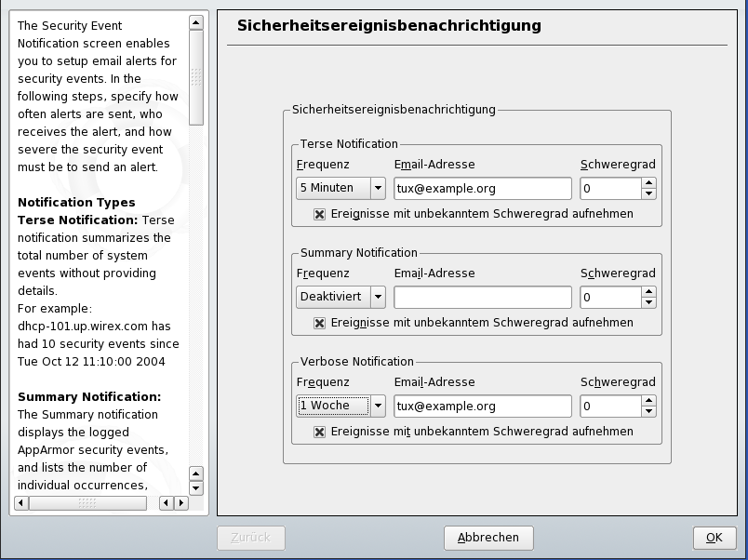Screen dimensions: 748x560
Task: Click the disabled Zurück button
Action: click(250, 538)
